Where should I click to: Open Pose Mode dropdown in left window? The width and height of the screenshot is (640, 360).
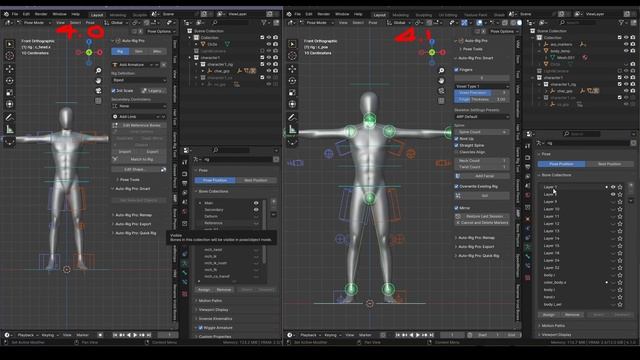point(33,23)
